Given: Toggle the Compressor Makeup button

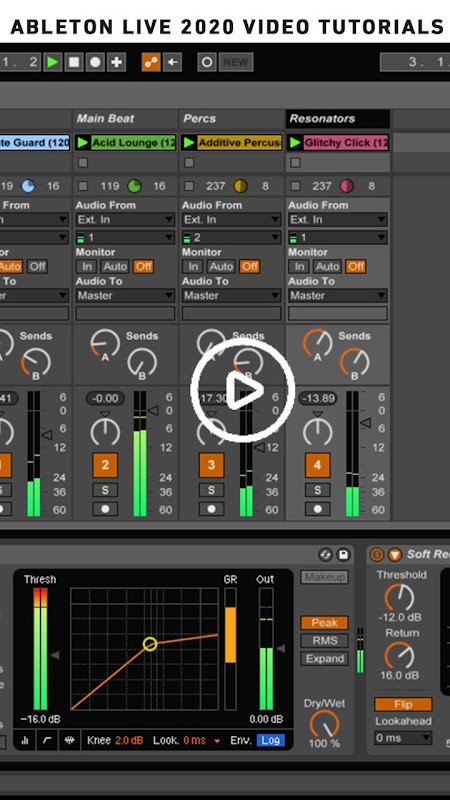Looking at the screenshot, I should (324, 577).
